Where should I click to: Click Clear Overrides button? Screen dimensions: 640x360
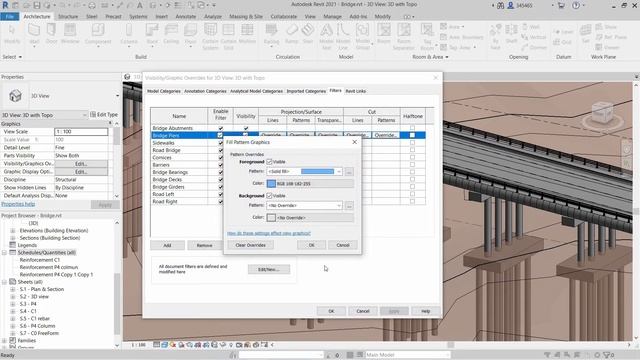pos(251,245)
